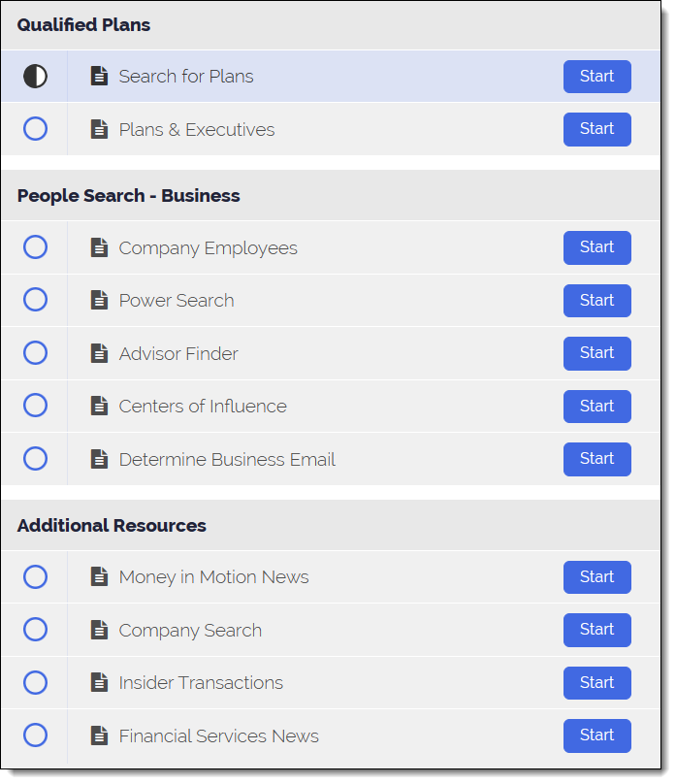Start the Power Search tool
Image resolution: width=676 pixels, height=784 pixels.
(x=596, y=300)
